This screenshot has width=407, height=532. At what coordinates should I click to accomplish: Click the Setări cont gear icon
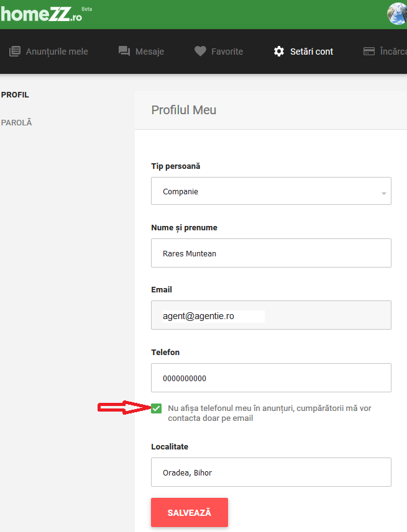pos(279,52)
